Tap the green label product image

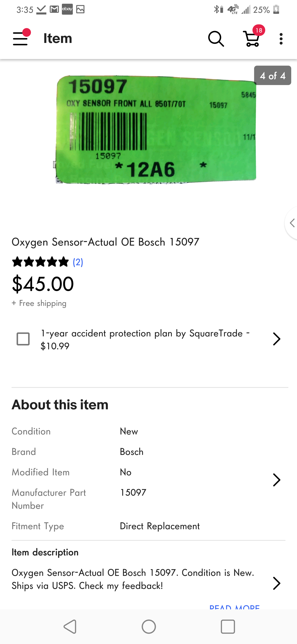pyautogui.click(x=155, y=130)
